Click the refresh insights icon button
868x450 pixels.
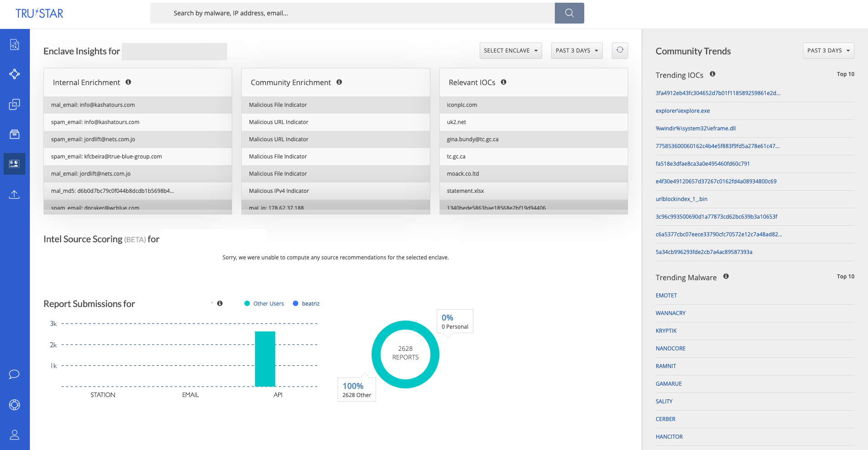tap(620, 50)
